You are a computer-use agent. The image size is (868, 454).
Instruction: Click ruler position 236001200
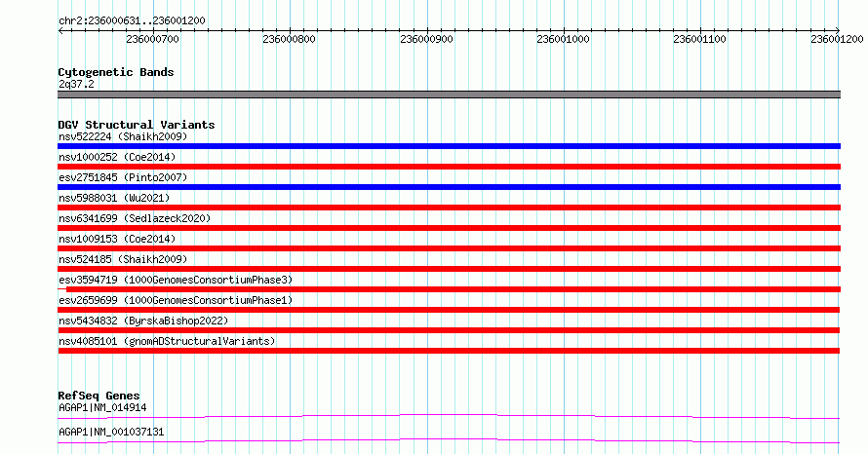[x=837, y=39]
